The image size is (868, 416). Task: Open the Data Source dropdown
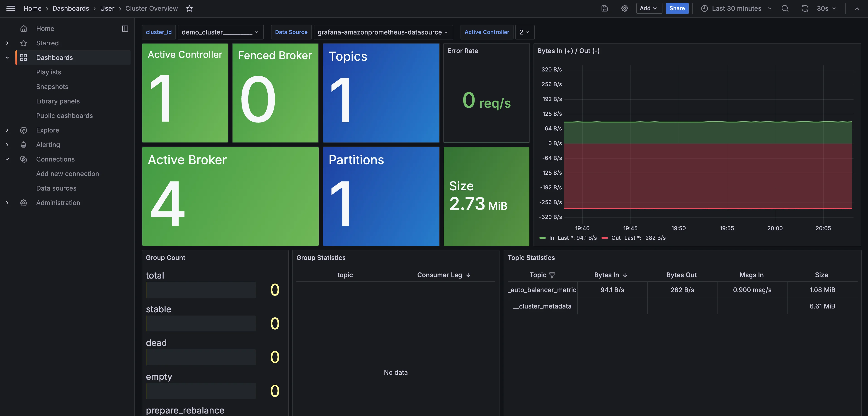383,32
